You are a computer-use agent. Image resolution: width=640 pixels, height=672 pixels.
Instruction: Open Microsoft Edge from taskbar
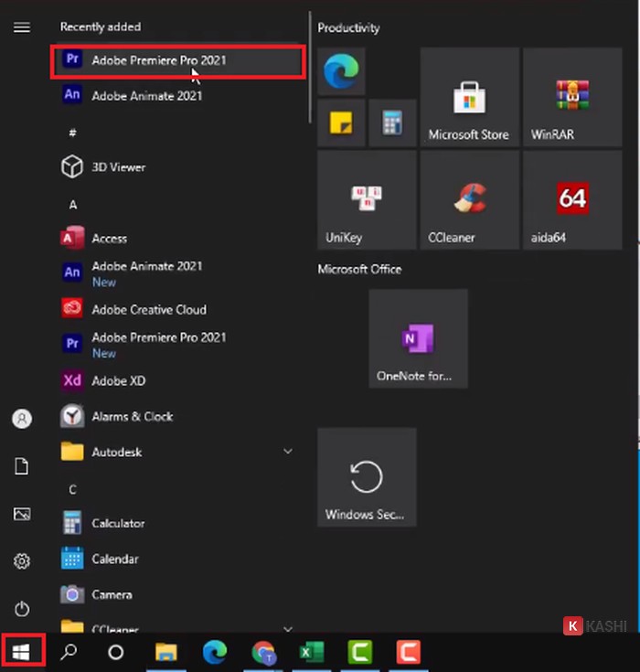pyautogui.click(x=215, y=652)
